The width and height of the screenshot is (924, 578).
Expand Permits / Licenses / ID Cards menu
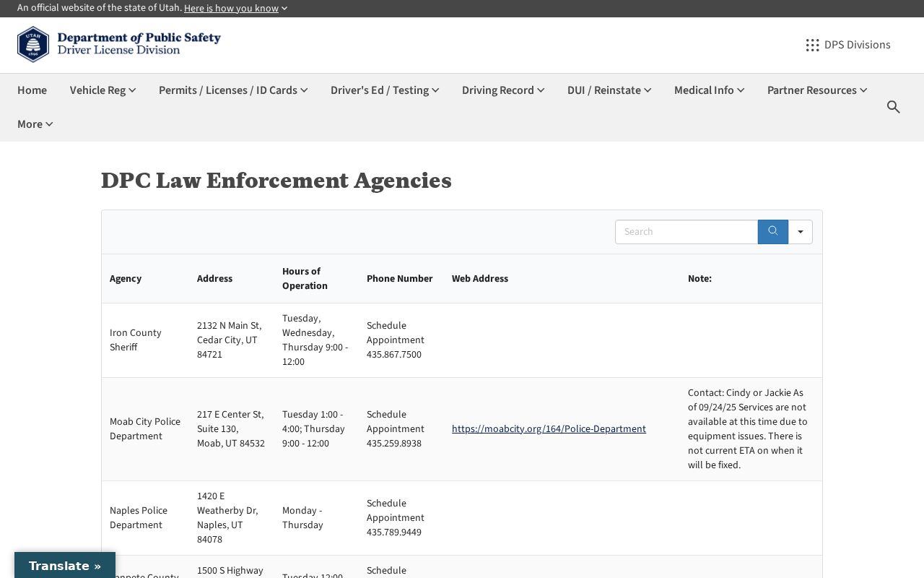click(233, 90)
